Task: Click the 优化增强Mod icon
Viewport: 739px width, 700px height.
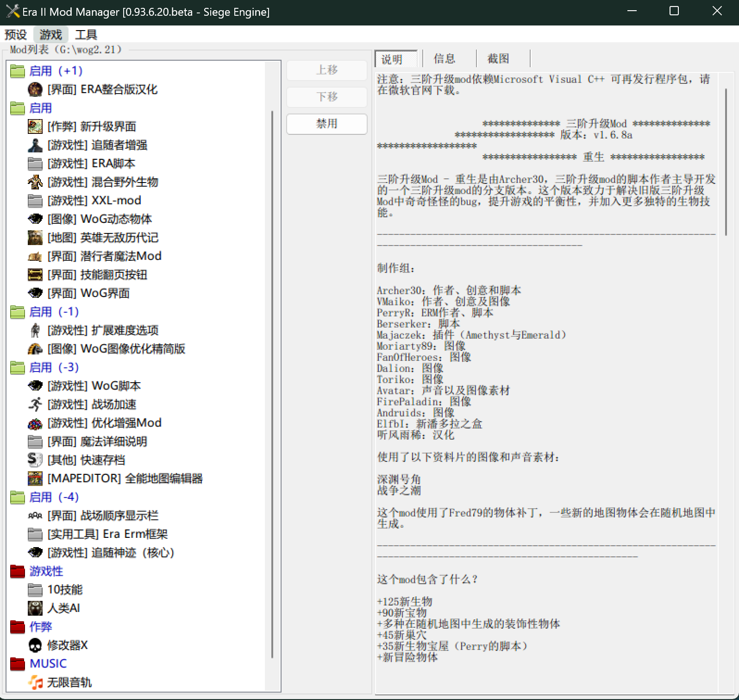Action: tap(35, 423)
